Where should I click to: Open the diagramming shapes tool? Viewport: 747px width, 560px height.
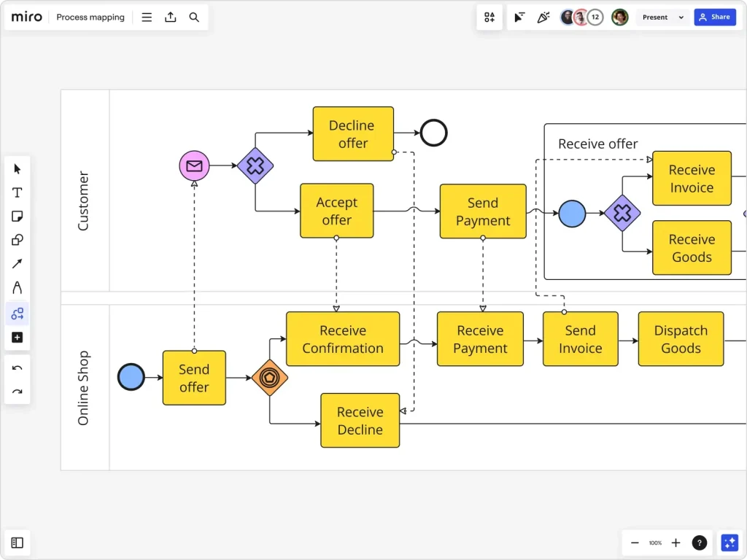coord(18,314)
